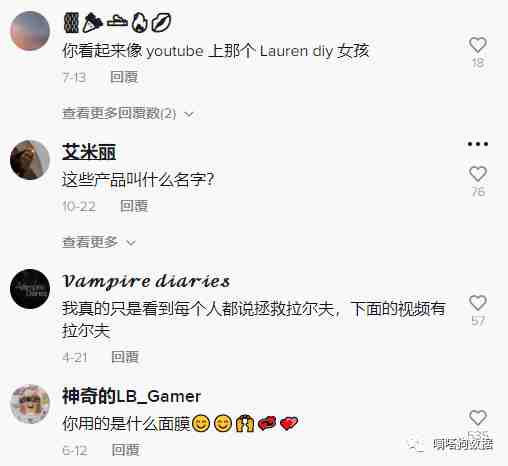Open 神奇的LB_Gamer's avatar
508x466 pixels.
point(30,404)
